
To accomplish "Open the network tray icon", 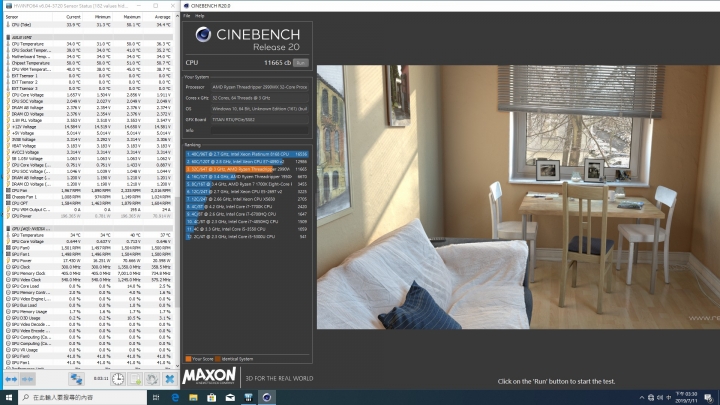I will (651, 398).
